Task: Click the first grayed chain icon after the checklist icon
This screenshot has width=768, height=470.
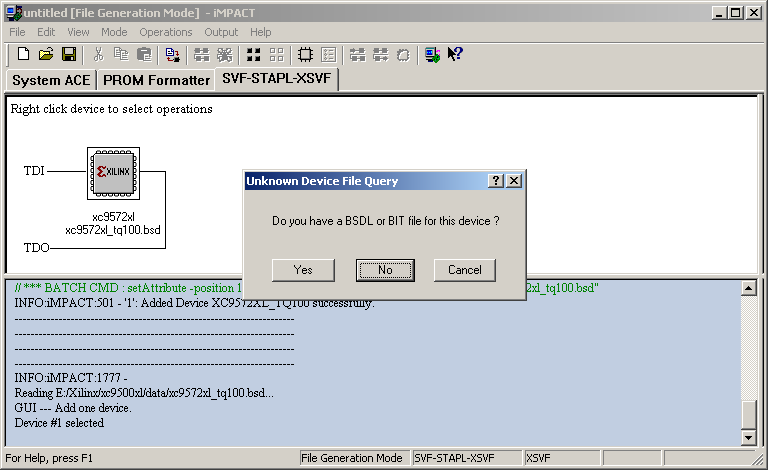Action: coord(357,54)
